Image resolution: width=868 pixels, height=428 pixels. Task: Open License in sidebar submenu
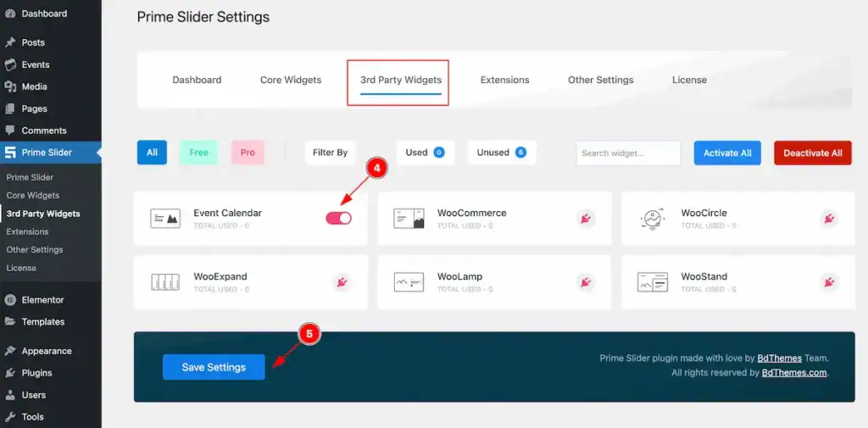pyautogui.click(x=21, y=268)
